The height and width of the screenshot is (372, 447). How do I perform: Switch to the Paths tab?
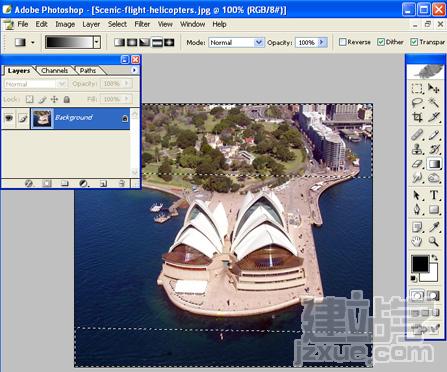(88, 70)
